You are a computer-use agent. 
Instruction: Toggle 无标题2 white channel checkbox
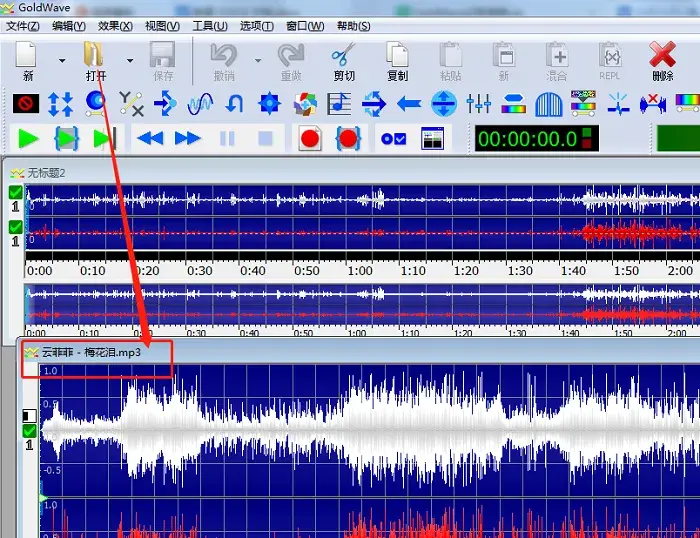tap(16, 192)
